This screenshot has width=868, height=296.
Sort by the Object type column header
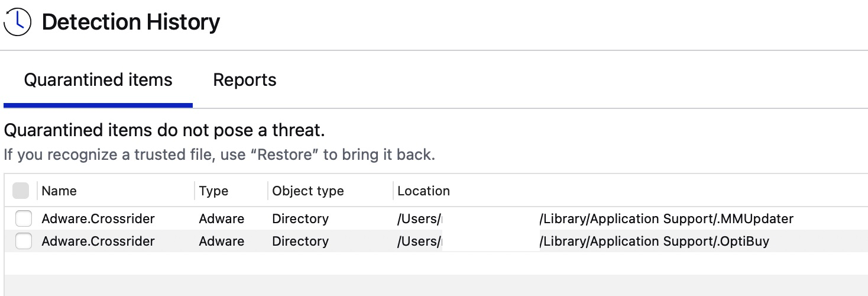point(307,191)
